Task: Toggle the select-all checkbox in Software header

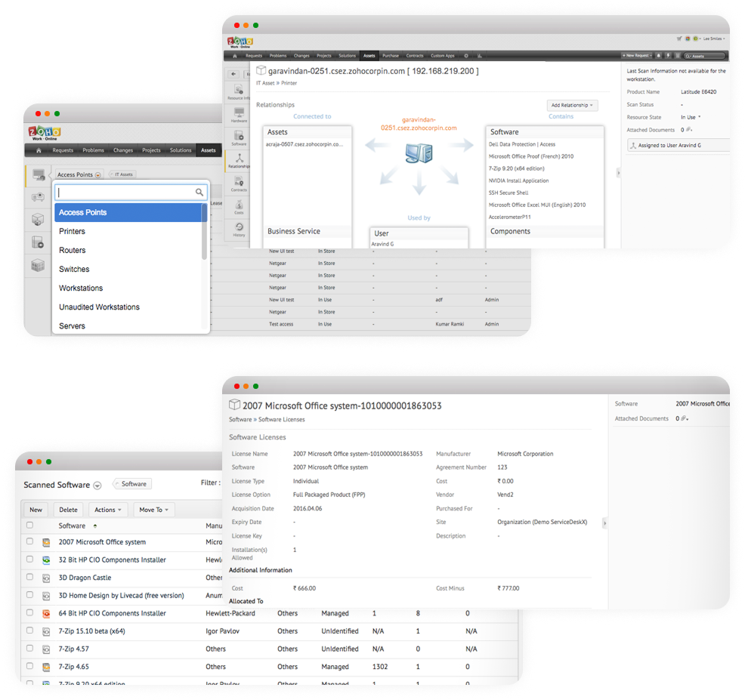Action: [30, 526]
